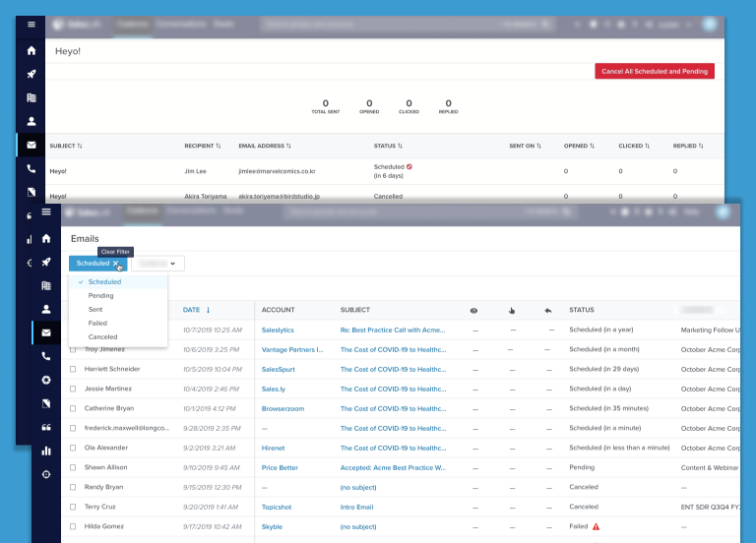Image resolution: width=756 pixels, height=543 pixels.
Task: Open Re: Best Practice Call with Acme subject
Action: [393, 331]
